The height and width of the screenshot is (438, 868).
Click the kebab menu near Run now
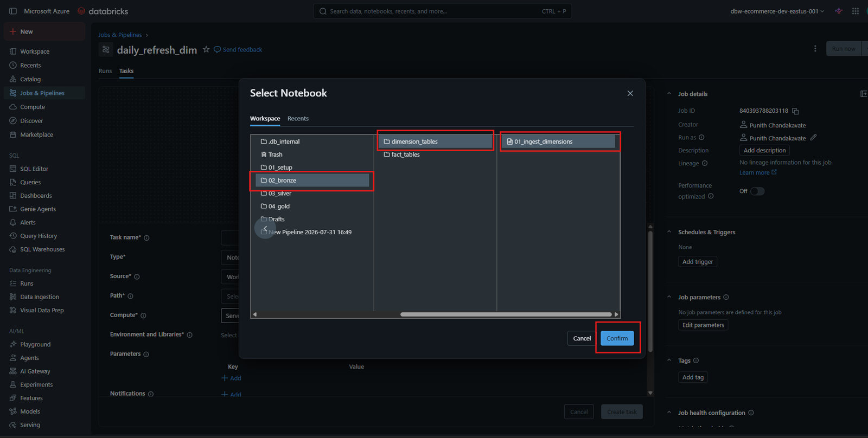[x=815, y=49]
